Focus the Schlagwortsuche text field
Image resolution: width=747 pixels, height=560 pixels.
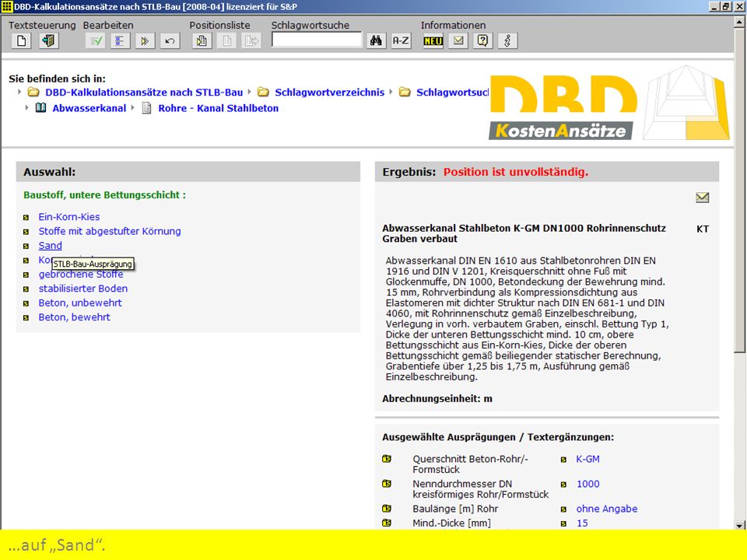317,40
